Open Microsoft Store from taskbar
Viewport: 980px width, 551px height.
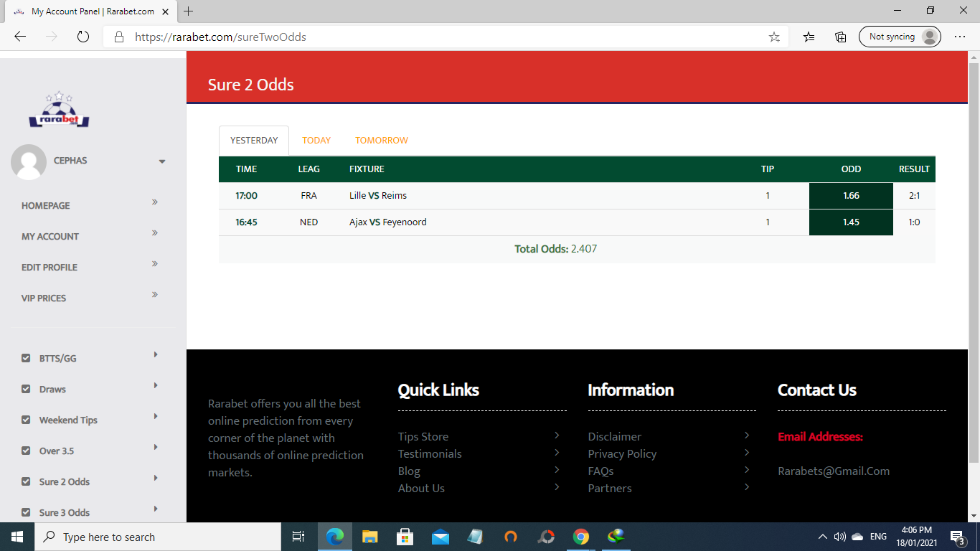click(x=405, y=537)
